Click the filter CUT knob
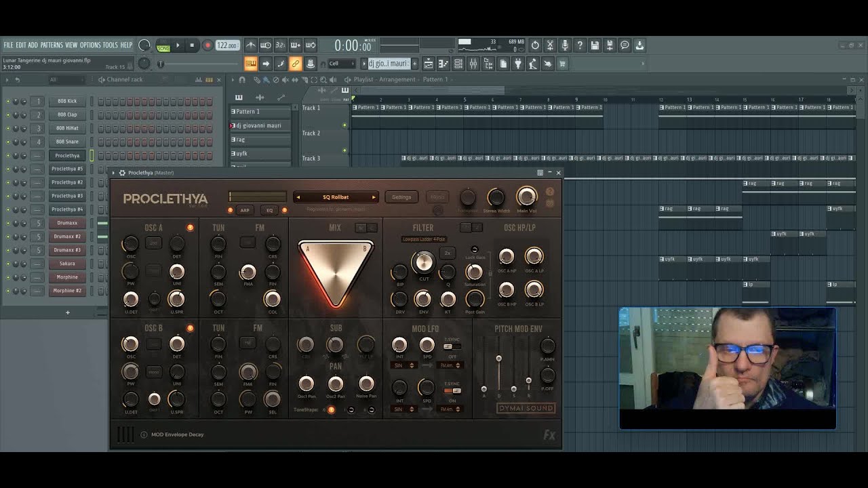Screen dimensions: 868x488 click(x=423, y=262)
